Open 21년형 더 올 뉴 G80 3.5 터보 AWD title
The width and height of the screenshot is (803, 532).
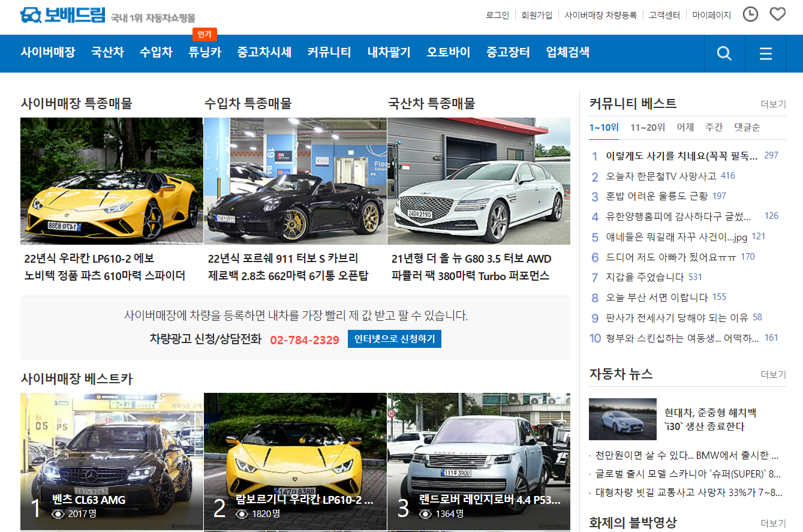tap(471, 259)
